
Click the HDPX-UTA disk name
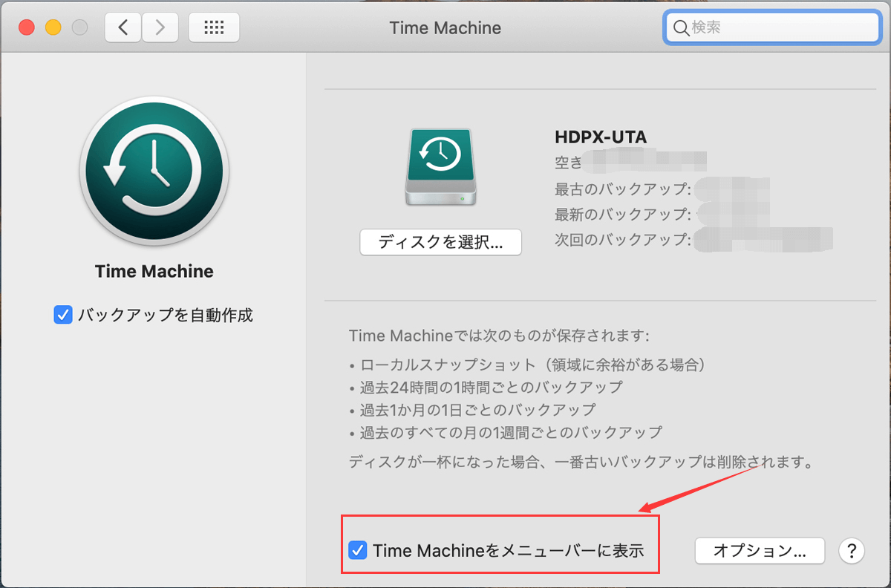coord(601,137)
